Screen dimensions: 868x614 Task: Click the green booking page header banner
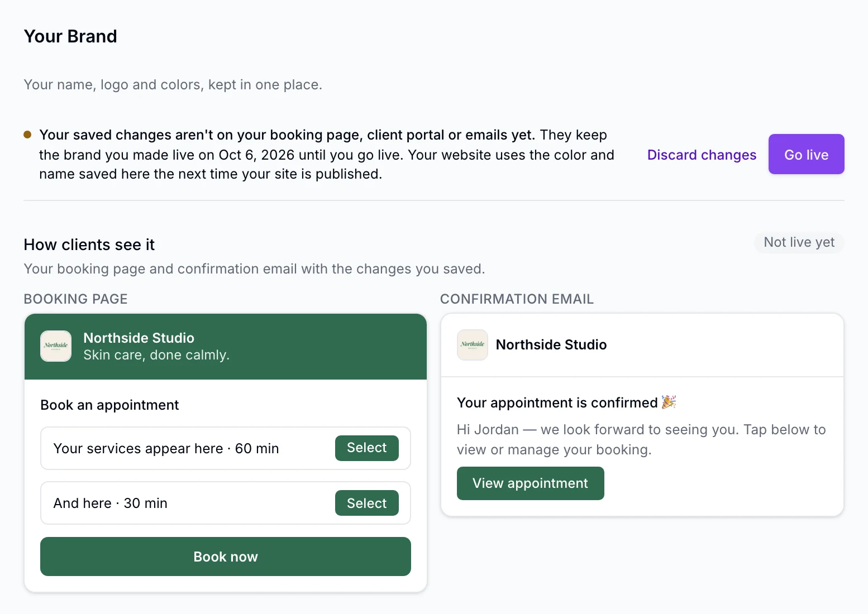point(226,347)
